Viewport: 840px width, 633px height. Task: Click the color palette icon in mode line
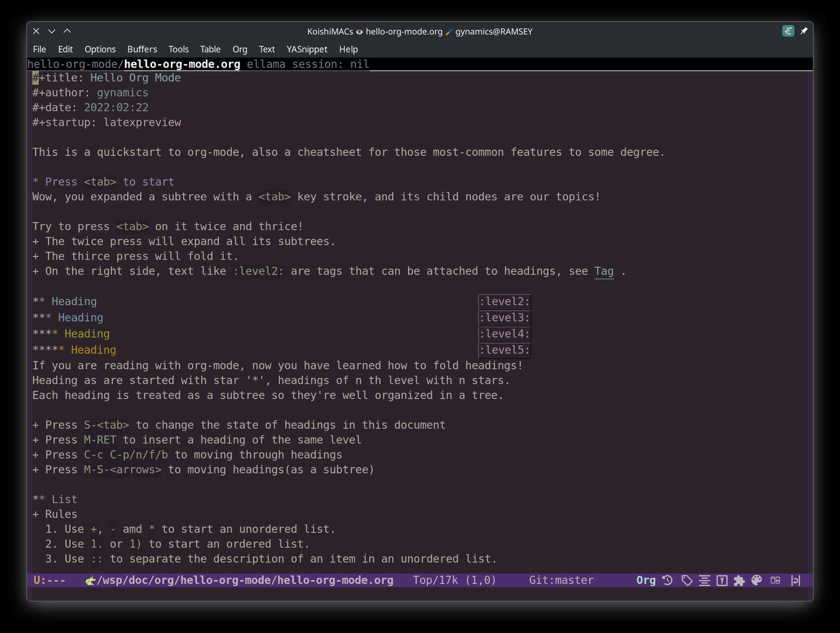[x=756, y=580]
